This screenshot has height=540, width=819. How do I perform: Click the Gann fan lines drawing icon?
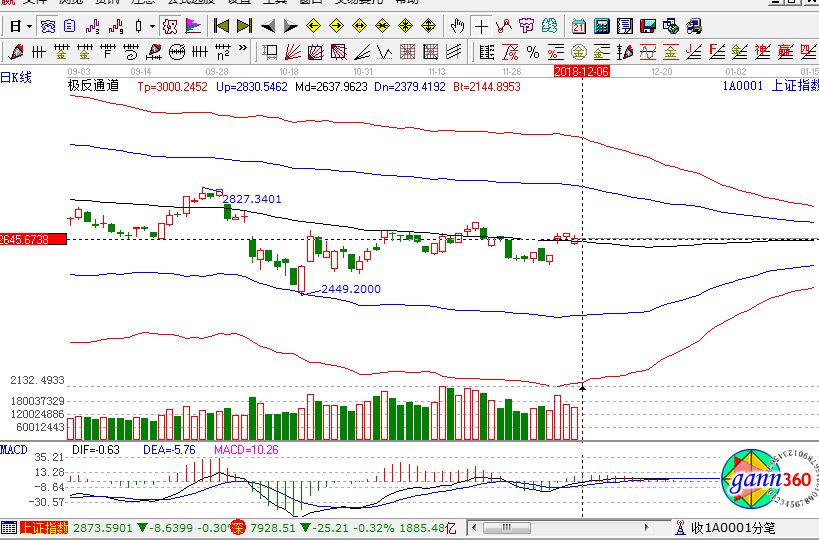[293, 52]
